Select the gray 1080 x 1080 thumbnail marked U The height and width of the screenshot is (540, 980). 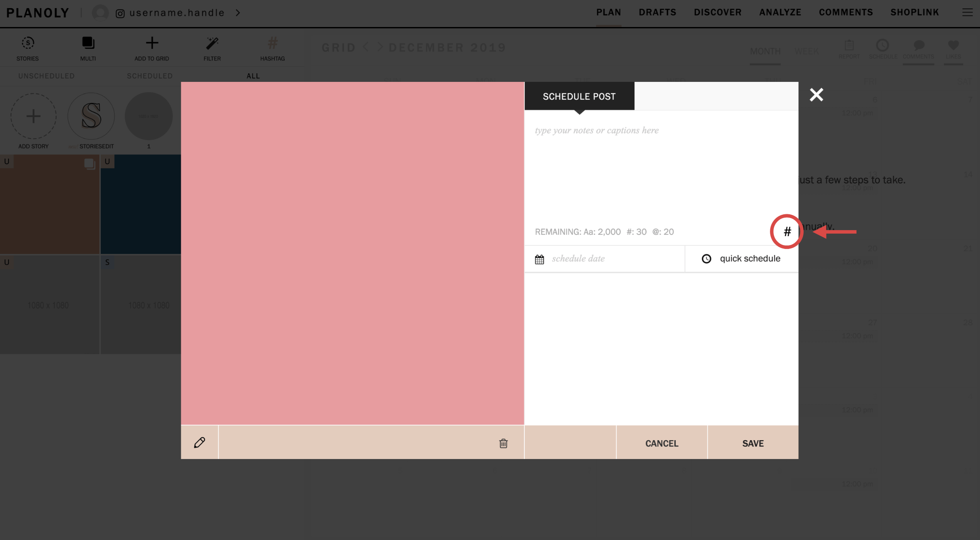click(50, 305)
